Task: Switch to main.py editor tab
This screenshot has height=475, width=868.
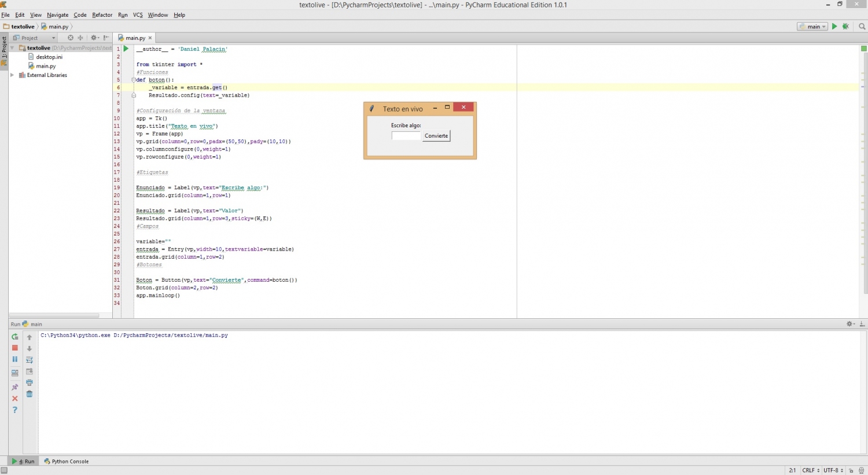Action: 135,38
